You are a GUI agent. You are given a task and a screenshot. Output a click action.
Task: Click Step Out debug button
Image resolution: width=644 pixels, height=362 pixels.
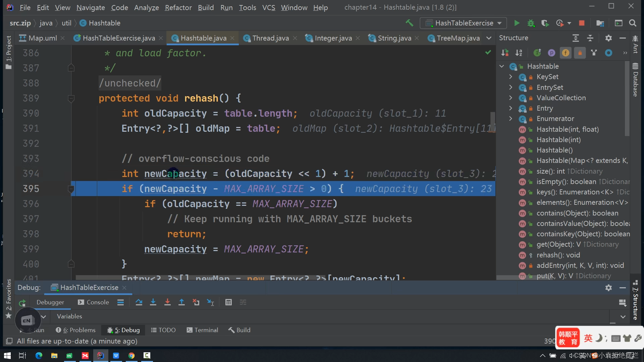[x=181, y=302]
